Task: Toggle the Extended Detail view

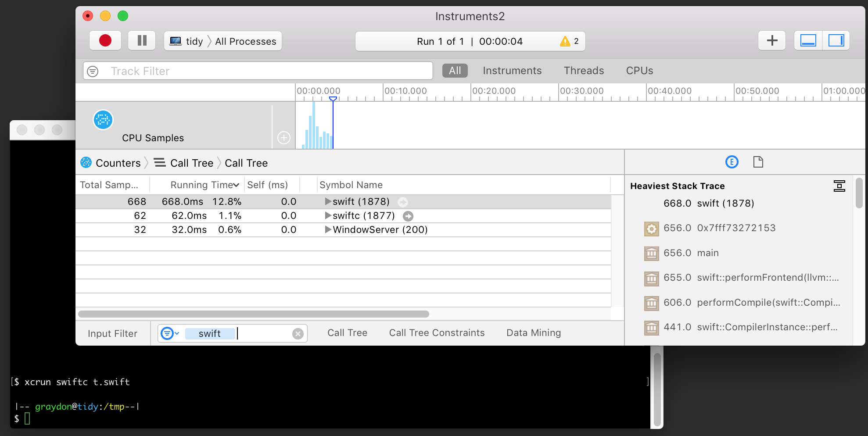Action: tap(732, 162)
